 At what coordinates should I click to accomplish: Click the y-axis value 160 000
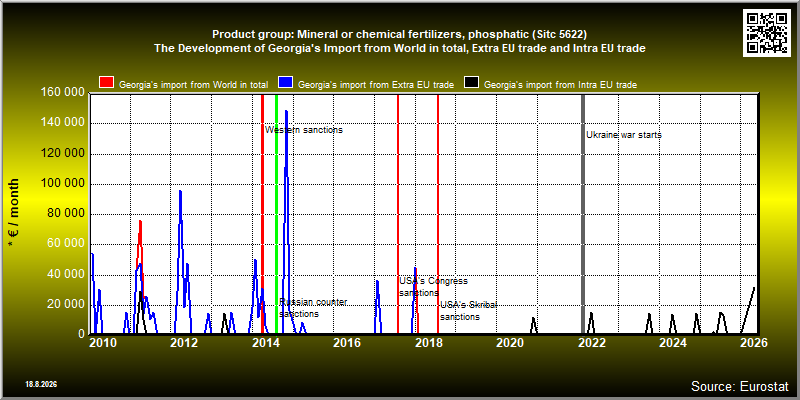pos(63,93)
